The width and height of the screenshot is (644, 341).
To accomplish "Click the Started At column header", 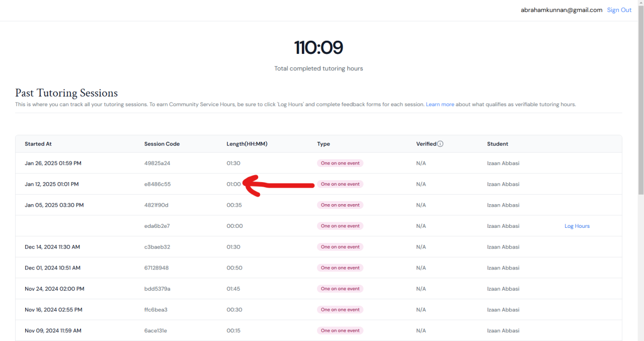I will [x=38, y=144].
